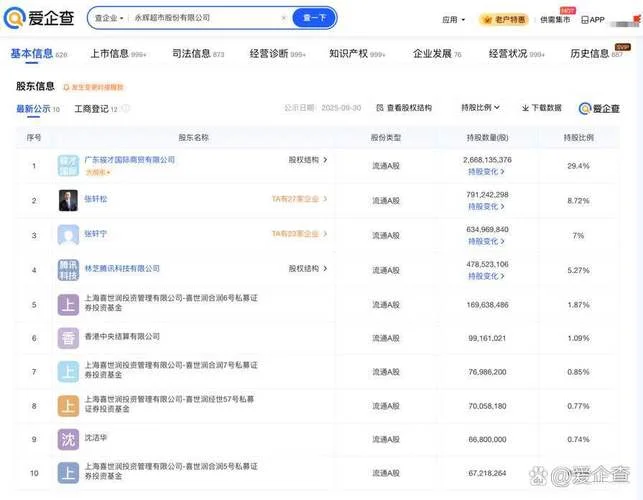The height and width of the screenshot is (500, 643).
Task: Expand 张轩松's TA有27家企业 link
Action: (299, 199)
